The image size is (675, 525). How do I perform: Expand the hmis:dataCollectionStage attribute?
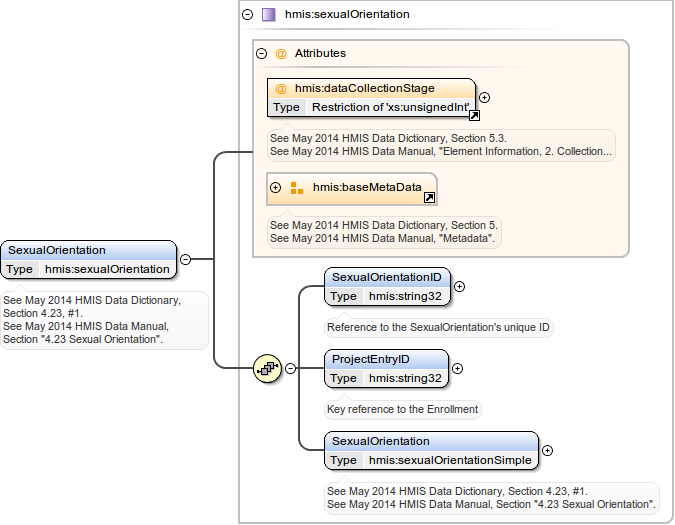484,98
